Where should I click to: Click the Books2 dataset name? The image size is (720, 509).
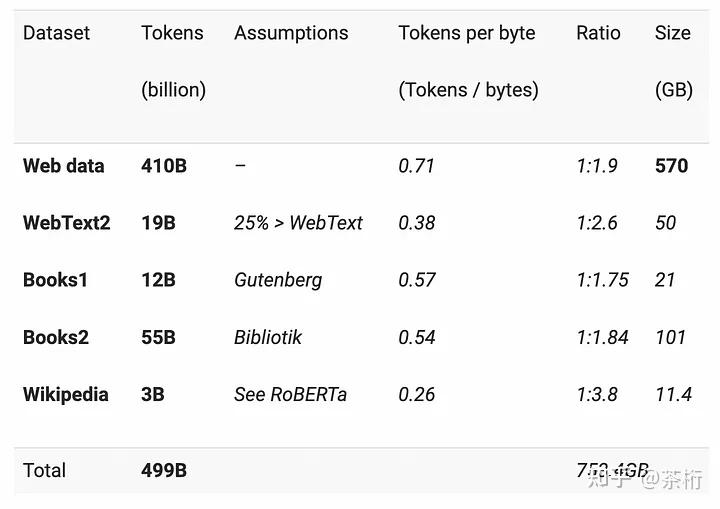(55, 337)
